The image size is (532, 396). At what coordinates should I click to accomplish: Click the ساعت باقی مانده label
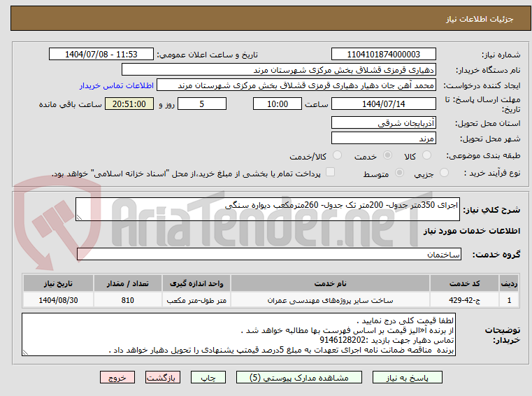pos(71,105)
